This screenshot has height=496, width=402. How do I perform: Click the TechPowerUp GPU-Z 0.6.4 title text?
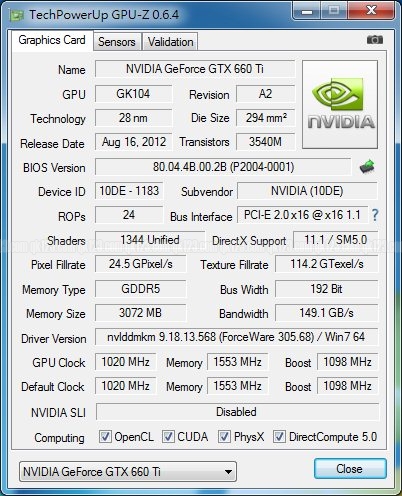[104, 15]
